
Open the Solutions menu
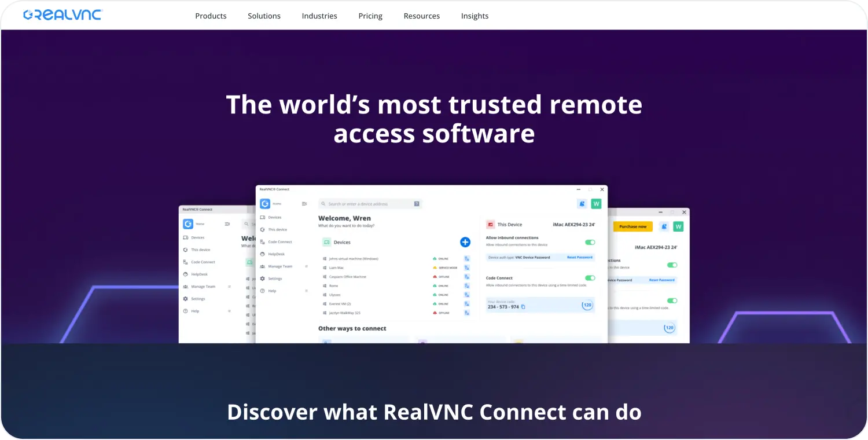click(264, 16)
